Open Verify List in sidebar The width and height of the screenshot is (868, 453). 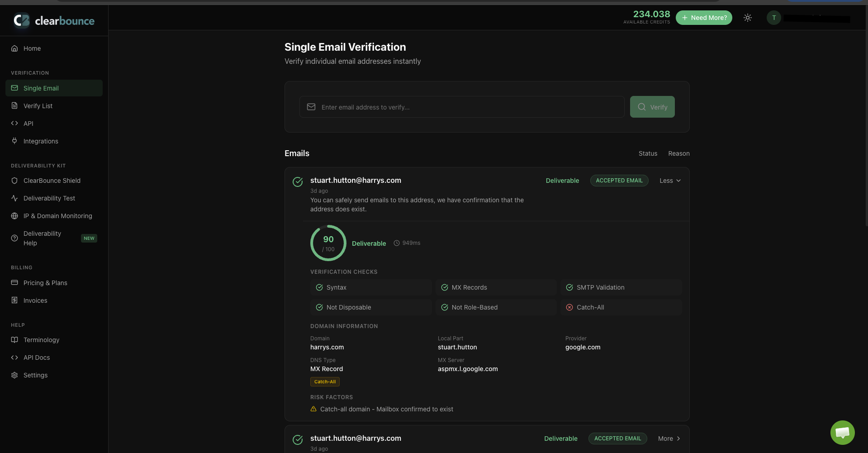pyautogui.click(x=38, y=106)
